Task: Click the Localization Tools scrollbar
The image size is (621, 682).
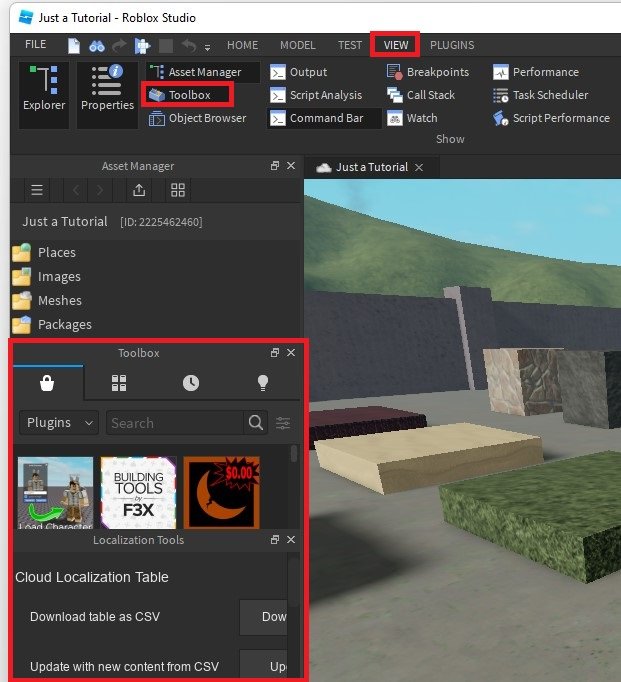Action: (294, 581)
